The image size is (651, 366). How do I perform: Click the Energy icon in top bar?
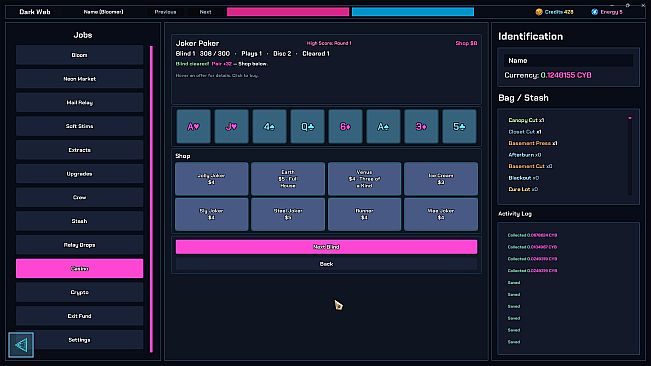tap(595, 12)
